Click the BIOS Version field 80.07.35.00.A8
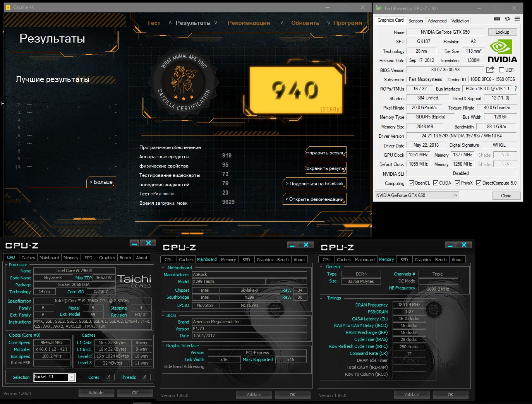This screenshot has width=532, height=404. pyautogui.click(x=445, y=70)
